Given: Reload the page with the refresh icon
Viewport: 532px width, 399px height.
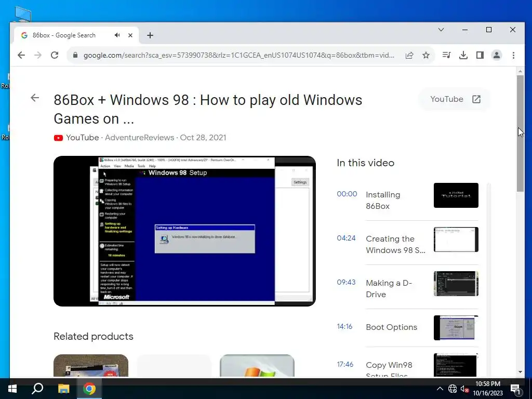Looking at the screenshot, I should pos(55,55).
